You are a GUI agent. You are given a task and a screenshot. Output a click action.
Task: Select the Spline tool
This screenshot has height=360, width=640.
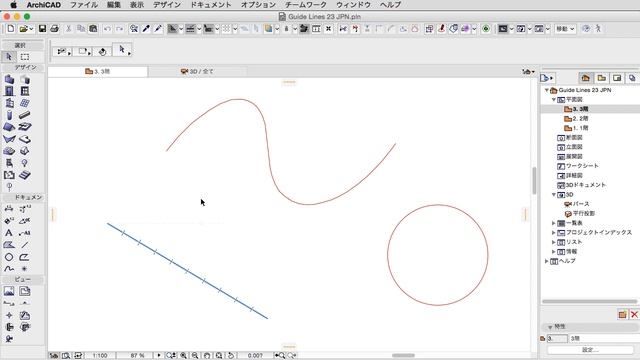(x=9, y=269)
